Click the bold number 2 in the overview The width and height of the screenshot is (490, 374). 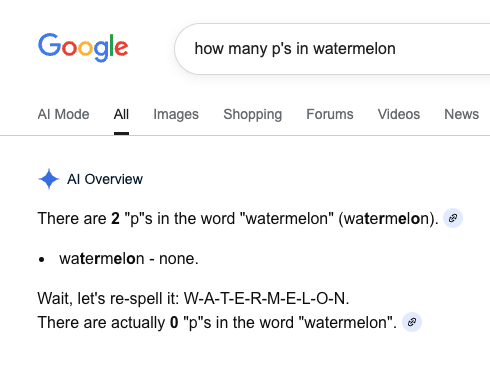115,219
